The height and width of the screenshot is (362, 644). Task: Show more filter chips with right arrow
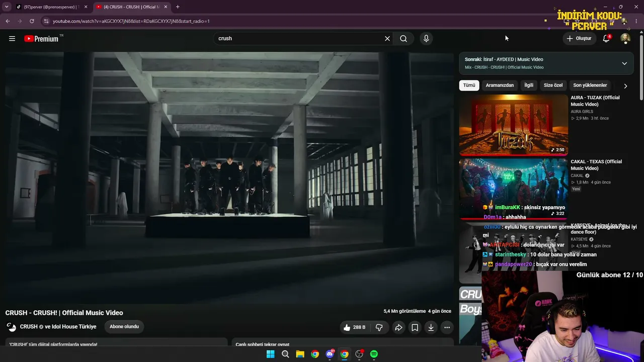pos(625,86)
